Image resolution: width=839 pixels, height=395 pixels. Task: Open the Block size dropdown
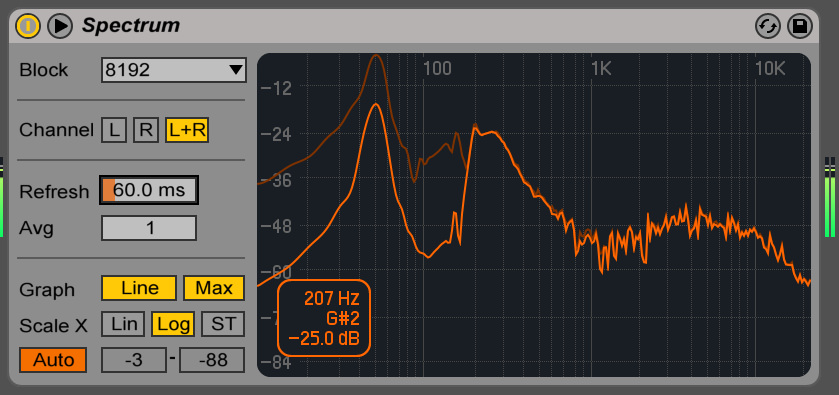coord(174,70)
